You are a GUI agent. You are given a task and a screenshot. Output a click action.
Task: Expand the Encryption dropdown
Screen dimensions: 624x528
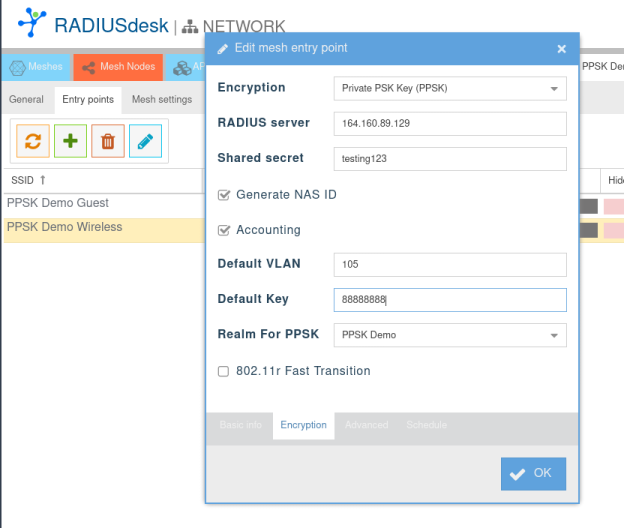tap(554, 88)
